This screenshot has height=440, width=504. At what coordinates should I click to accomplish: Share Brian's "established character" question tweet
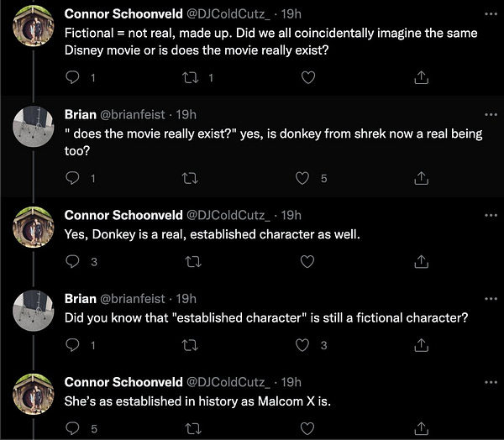422,345
